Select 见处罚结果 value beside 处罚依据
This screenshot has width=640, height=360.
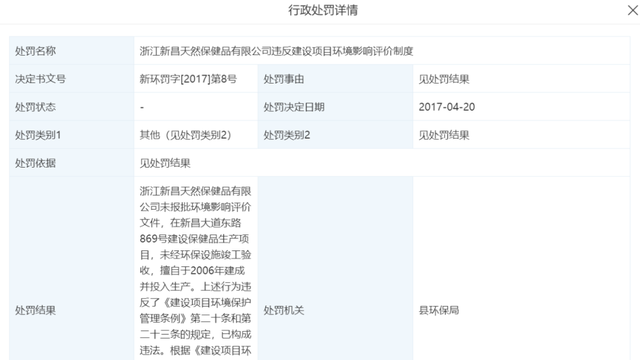click(165, 163)
